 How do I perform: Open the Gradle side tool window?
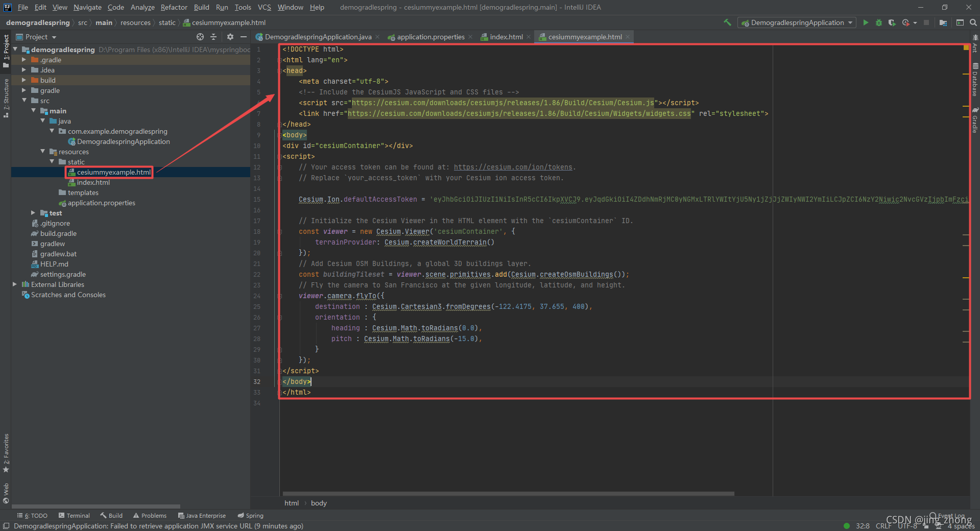point(975,120)
